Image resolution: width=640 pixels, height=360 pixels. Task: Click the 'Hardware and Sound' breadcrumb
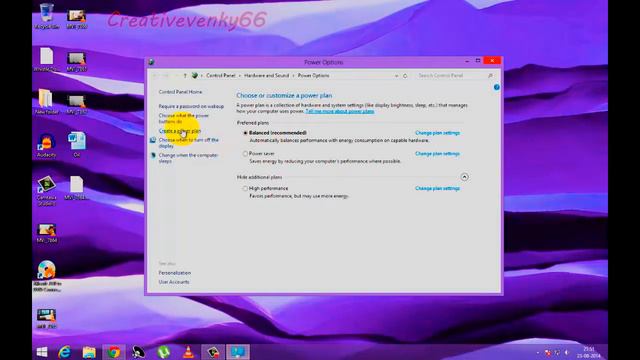pyautogui.click(x=267, y=76)
